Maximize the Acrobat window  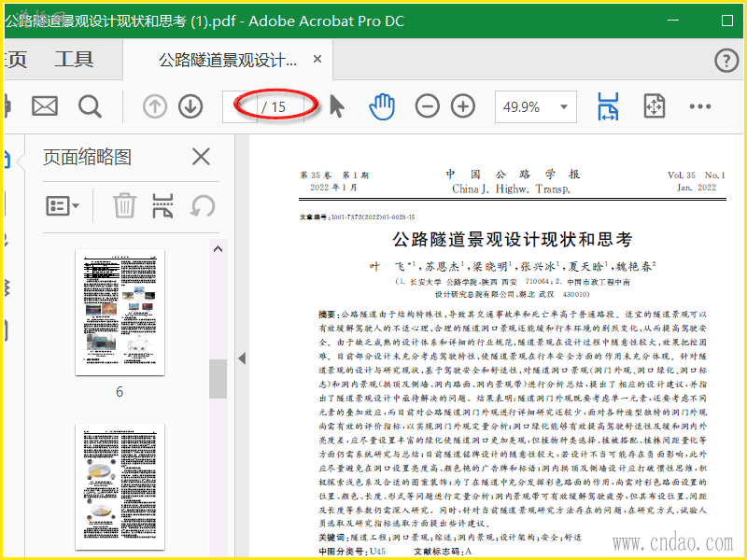[x=727, y=21]
